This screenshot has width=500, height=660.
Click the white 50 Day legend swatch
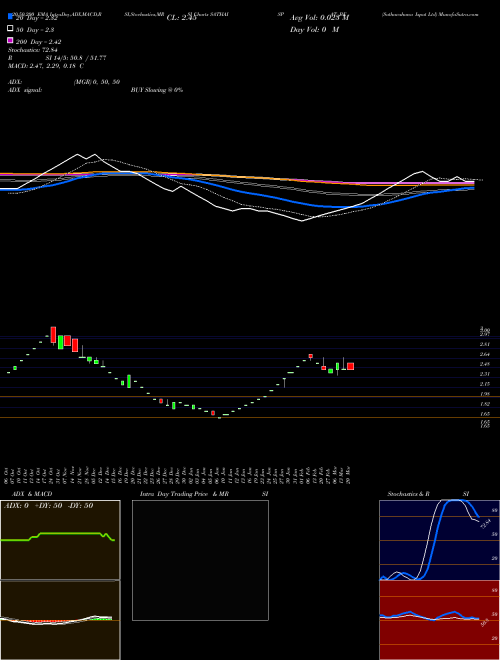(10, 29)
